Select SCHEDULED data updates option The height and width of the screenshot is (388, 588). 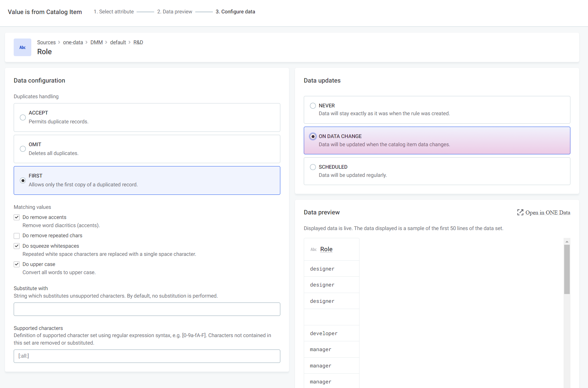[313, 167]
